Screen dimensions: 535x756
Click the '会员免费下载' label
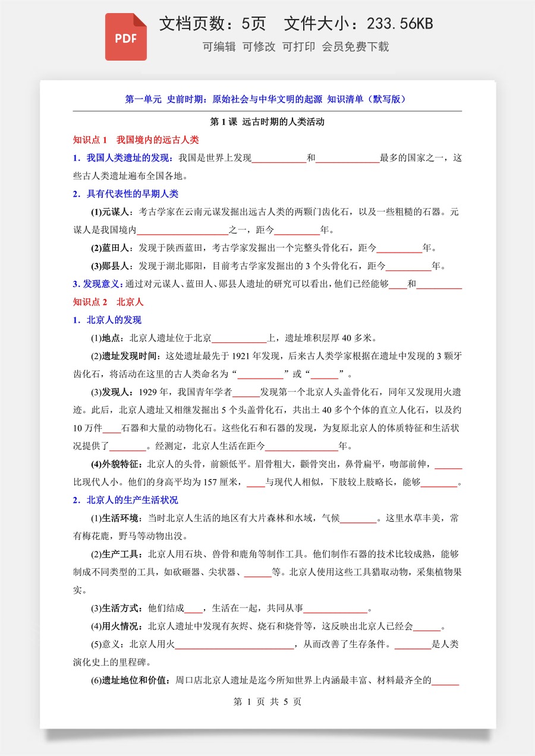click(x=355, y=47)
